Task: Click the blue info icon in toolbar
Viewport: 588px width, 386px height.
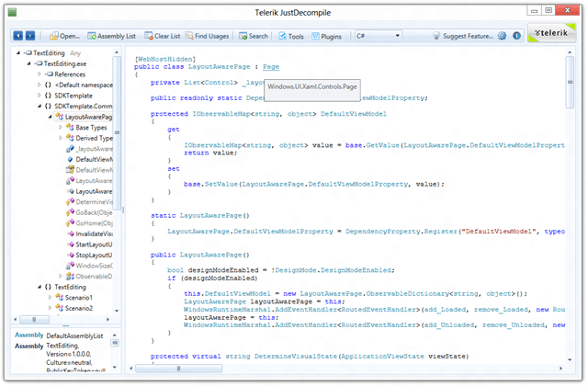Action: click(516, 36)
